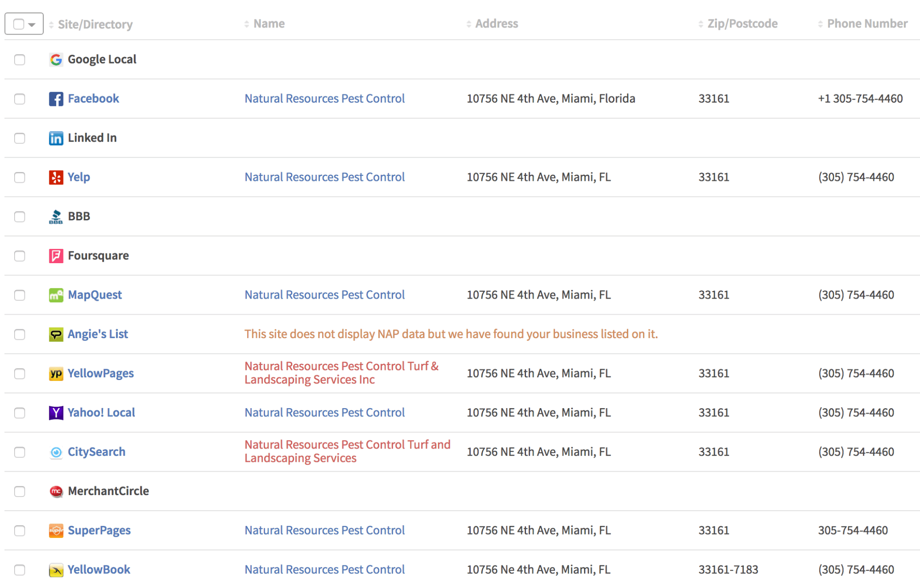The height and width of the screenshot is (588, 920).
Task: Check the YellowBook row checkbox
Action: click(19, 570)
